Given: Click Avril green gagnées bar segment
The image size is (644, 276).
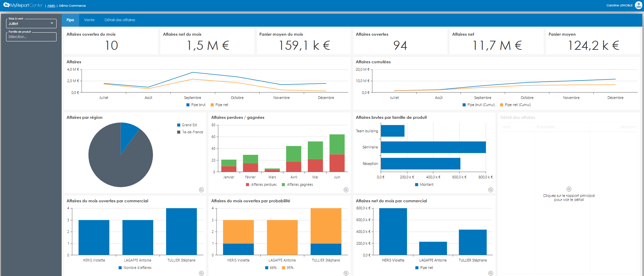Looking at the screenshot, I should pos(294,154).
